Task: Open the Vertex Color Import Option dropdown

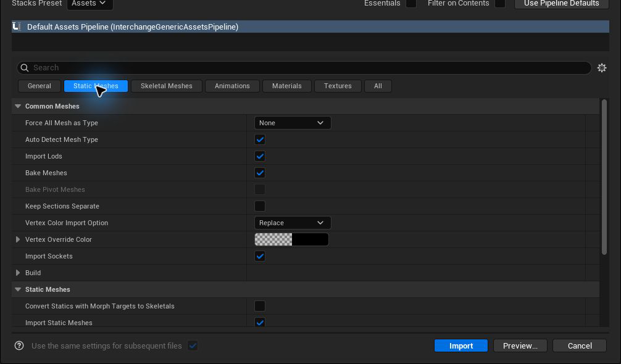Action: tap(292, 223)
